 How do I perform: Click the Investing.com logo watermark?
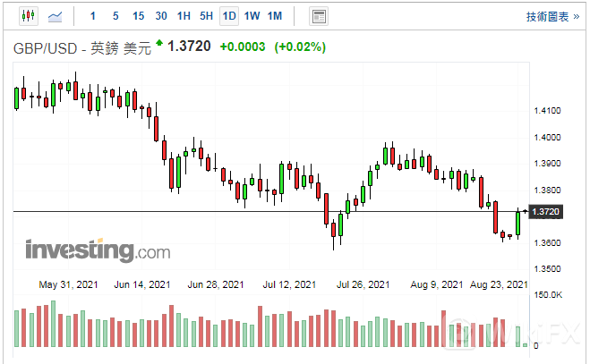click(x=97, y=250)
